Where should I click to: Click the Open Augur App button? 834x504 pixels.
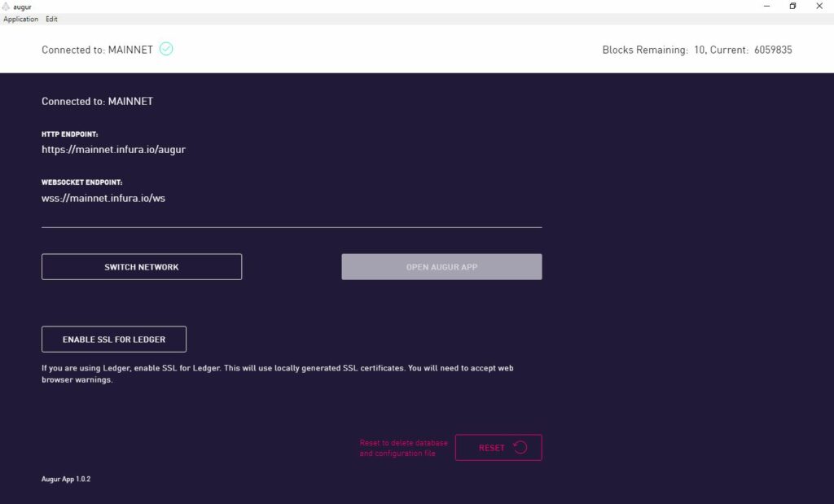441,267
